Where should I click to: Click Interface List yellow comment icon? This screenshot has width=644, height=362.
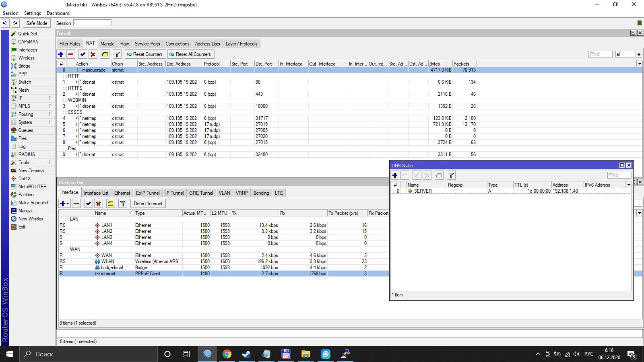click(x=110, y=204)
